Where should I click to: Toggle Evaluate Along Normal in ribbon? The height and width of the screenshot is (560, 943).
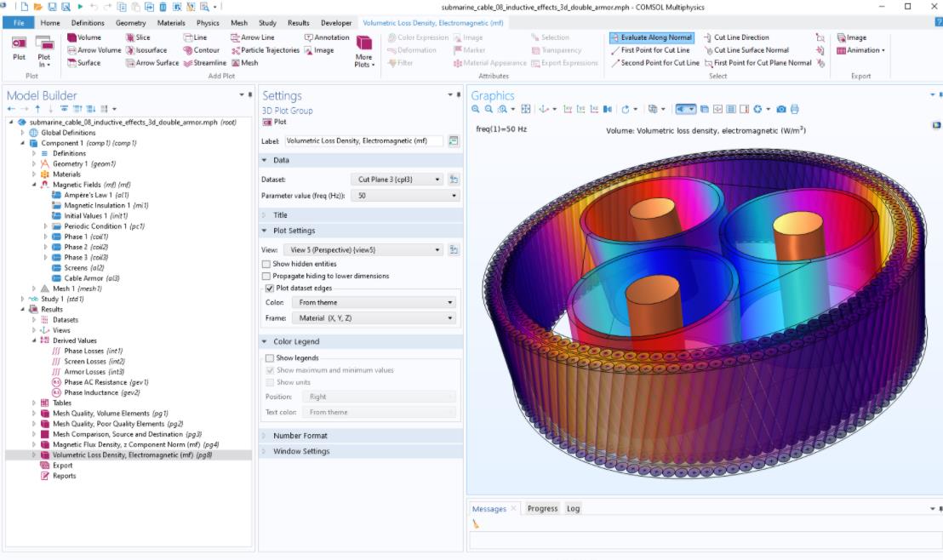[652, 37]
